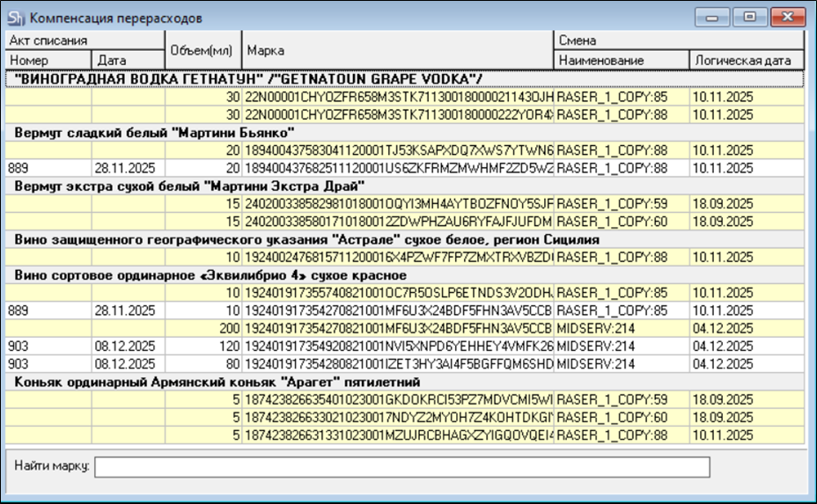Click the Марка column header
The image size is (817, 504).
click(x=396, y=50)
